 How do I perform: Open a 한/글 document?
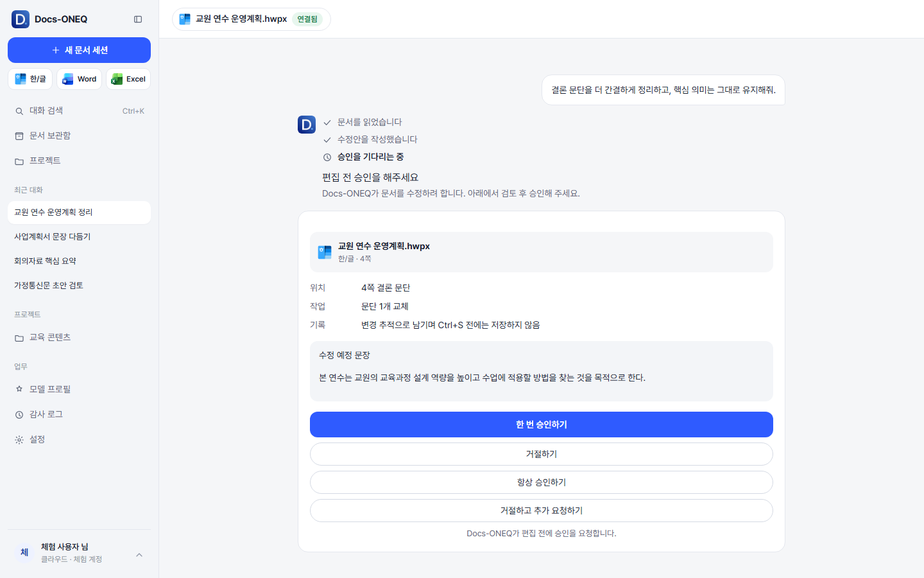click(30, 79)
